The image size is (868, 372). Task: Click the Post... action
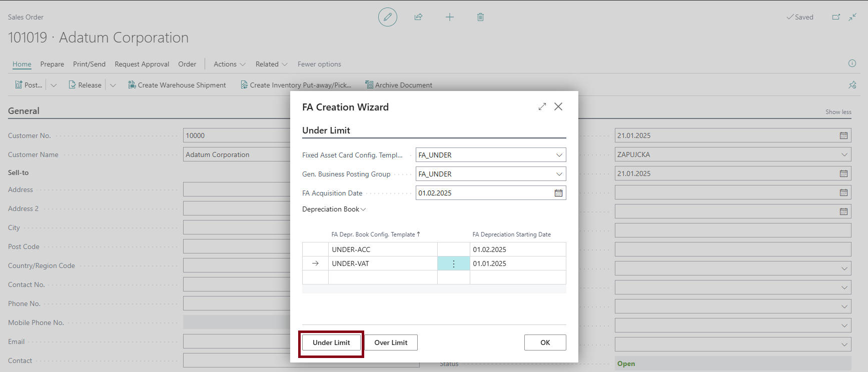29,85
